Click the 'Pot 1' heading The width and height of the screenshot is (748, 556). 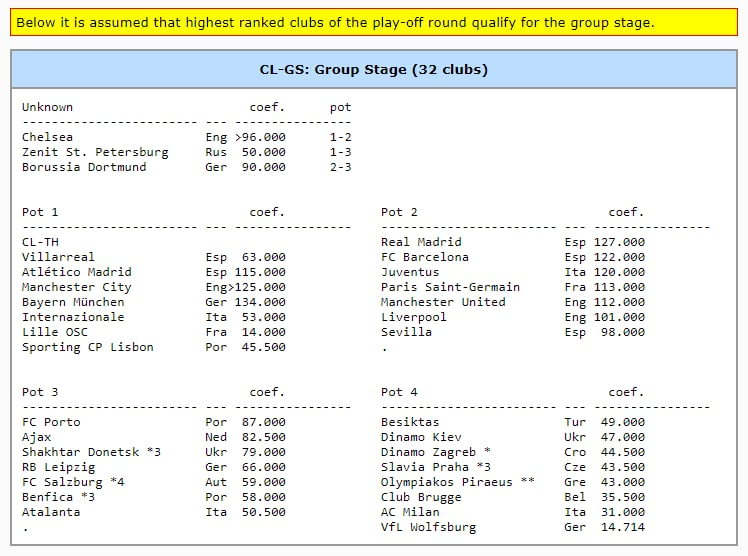(x=40, y=212)
